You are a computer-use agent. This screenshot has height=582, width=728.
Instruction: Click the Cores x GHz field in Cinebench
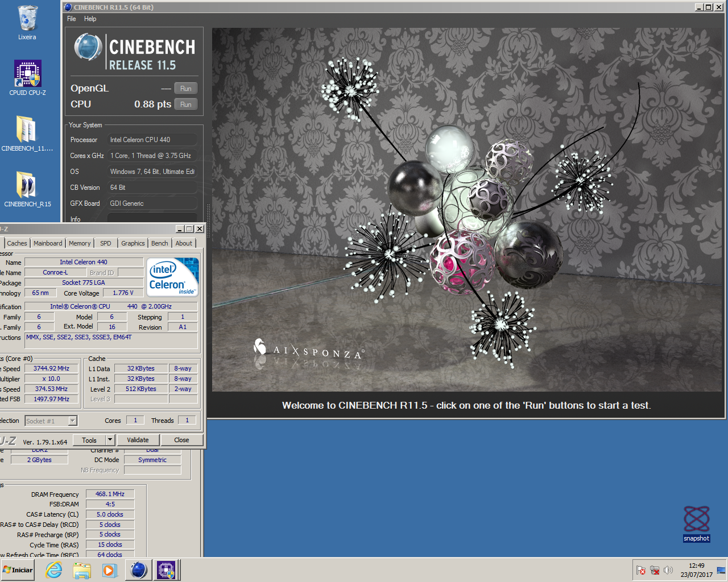coord(152,156)
